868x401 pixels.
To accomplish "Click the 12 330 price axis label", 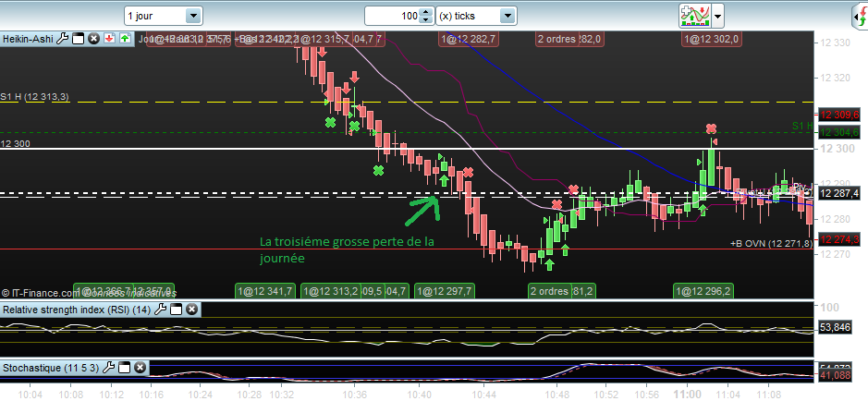I will [834, 42].
